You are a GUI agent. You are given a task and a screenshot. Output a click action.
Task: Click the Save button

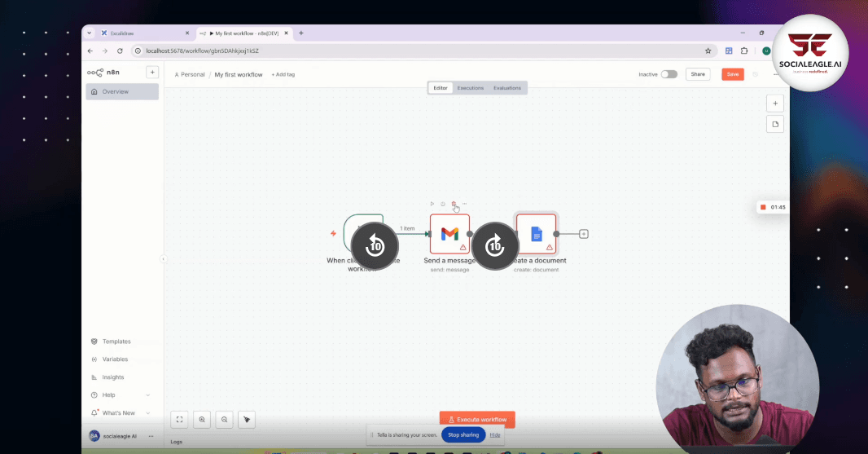pos(732,74)
